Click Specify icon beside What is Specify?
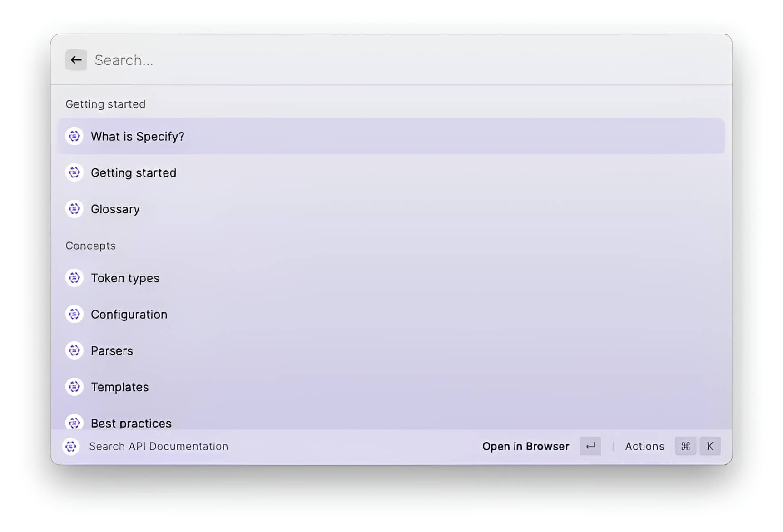 [x=74, y=136]
